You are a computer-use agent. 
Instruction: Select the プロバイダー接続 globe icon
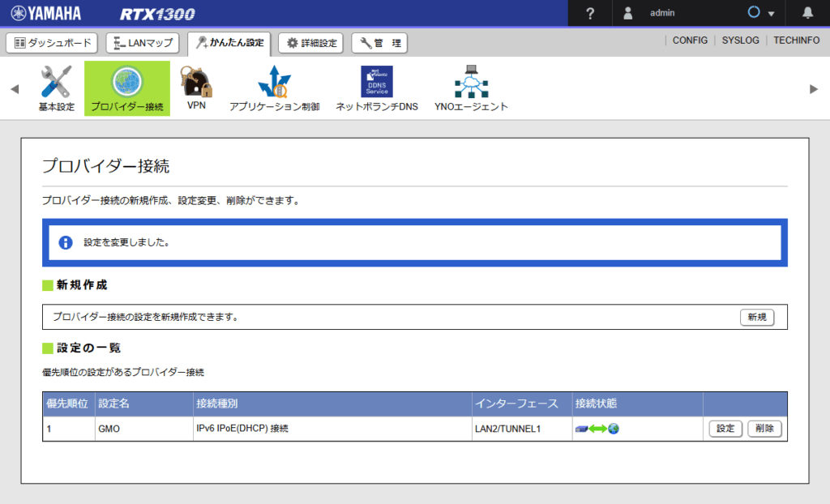click(126, 82)
